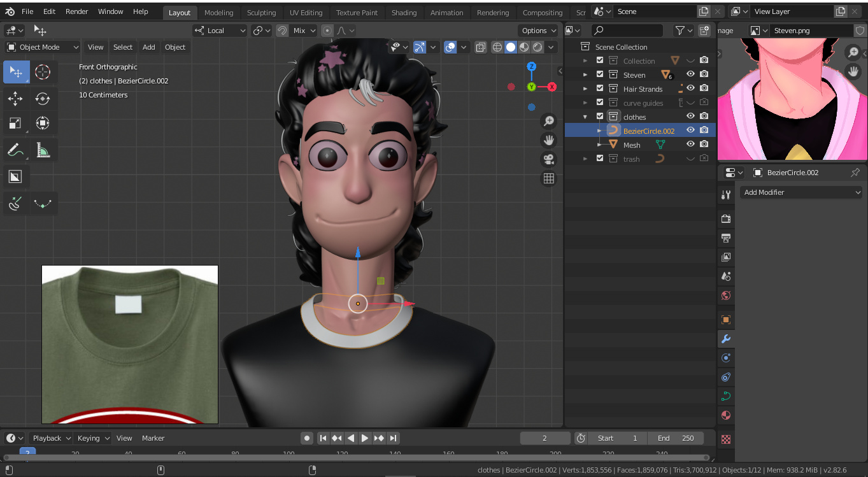Toggle proportional editing button

(327, 31)
